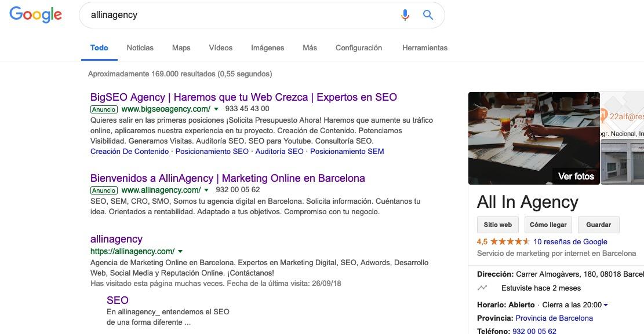Open Configuración menu
The width and height of the screenshot is (644, 334).
tap(359, 47)
